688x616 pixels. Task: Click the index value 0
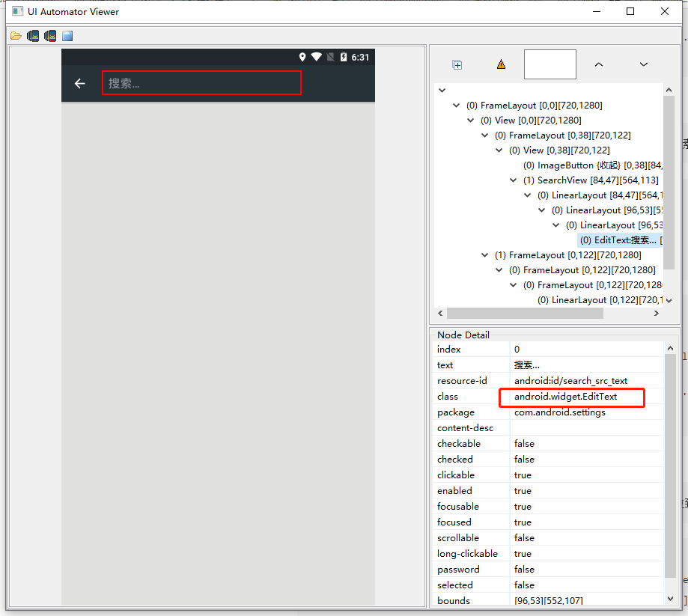click(517, 350)
